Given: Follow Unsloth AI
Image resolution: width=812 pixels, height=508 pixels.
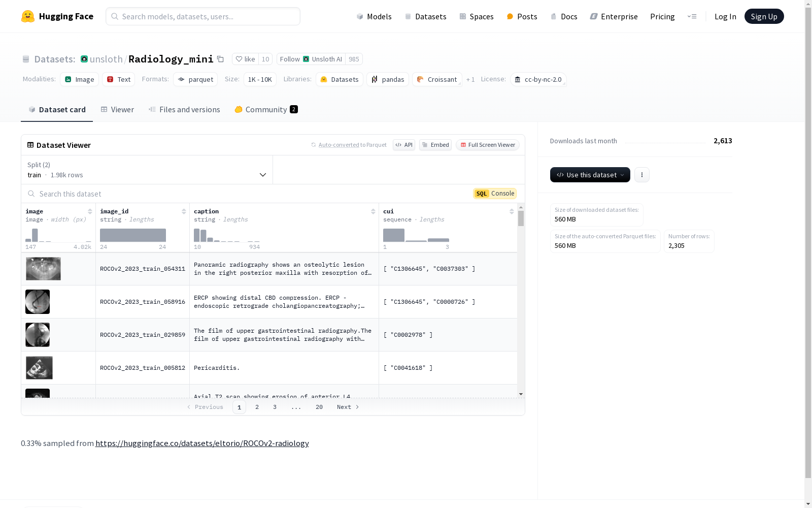Looking at the screenshot, I should tap(311, 59).
